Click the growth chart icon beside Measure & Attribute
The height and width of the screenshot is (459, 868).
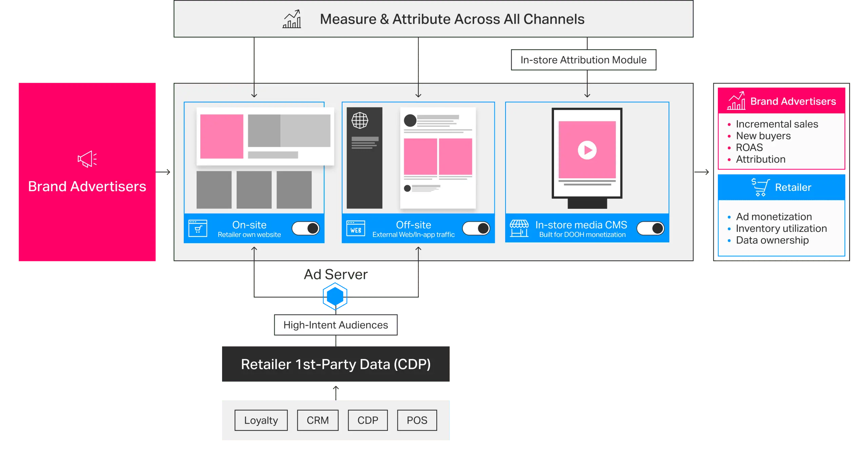tap(292, 19)
